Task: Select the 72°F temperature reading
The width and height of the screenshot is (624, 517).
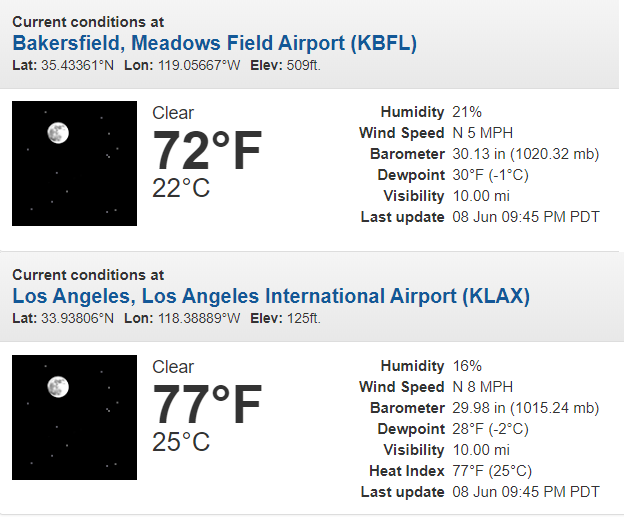Action: click(x=207, y=150)
